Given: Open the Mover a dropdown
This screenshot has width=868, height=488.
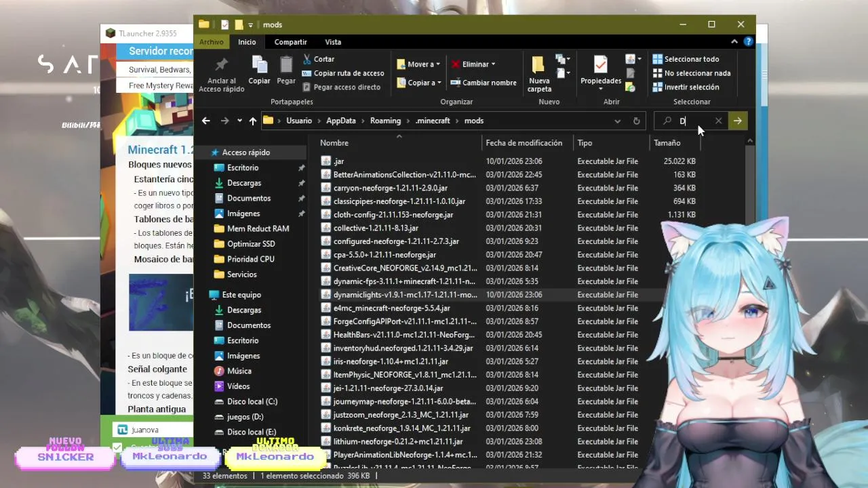Looking at the screenshot, I should point(418,64).
